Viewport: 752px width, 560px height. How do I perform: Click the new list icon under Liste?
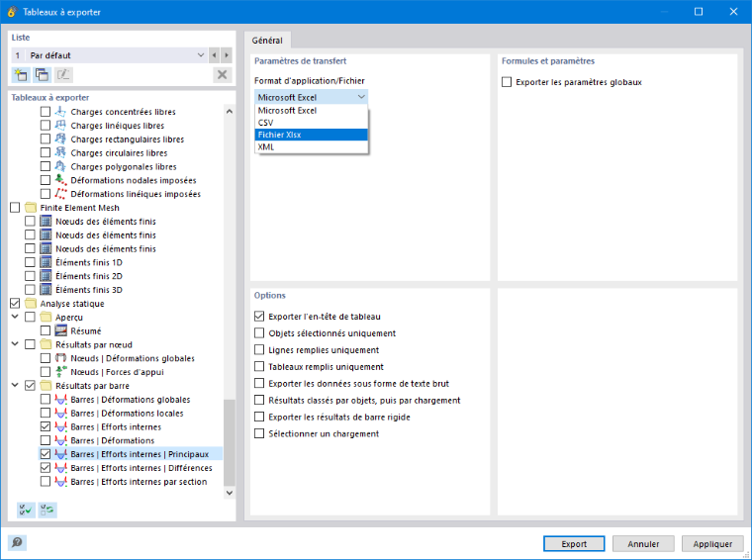pyautogui.click(x=21, y=75)
